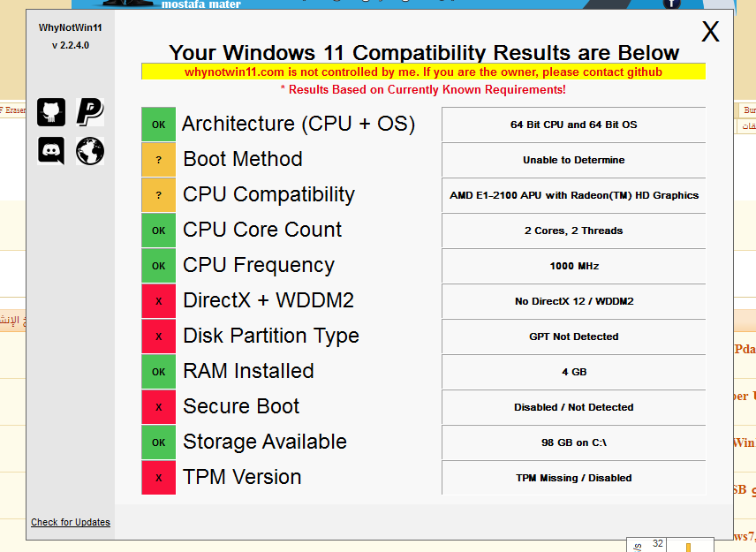Click the CPU Frequency OK status box
This screenshot has height=552, width=756.
pyautogui.click(x=159, y=266)
